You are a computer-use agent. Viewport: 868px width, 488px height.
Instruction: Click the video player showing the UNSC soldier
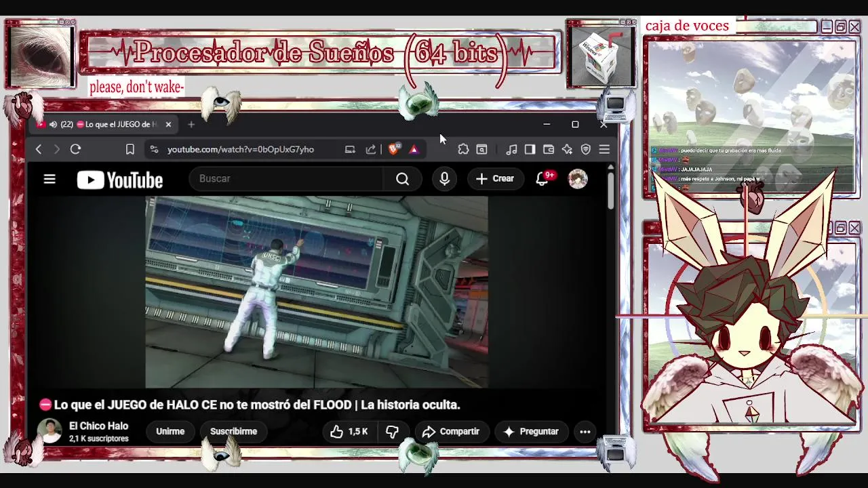[317, 292]
